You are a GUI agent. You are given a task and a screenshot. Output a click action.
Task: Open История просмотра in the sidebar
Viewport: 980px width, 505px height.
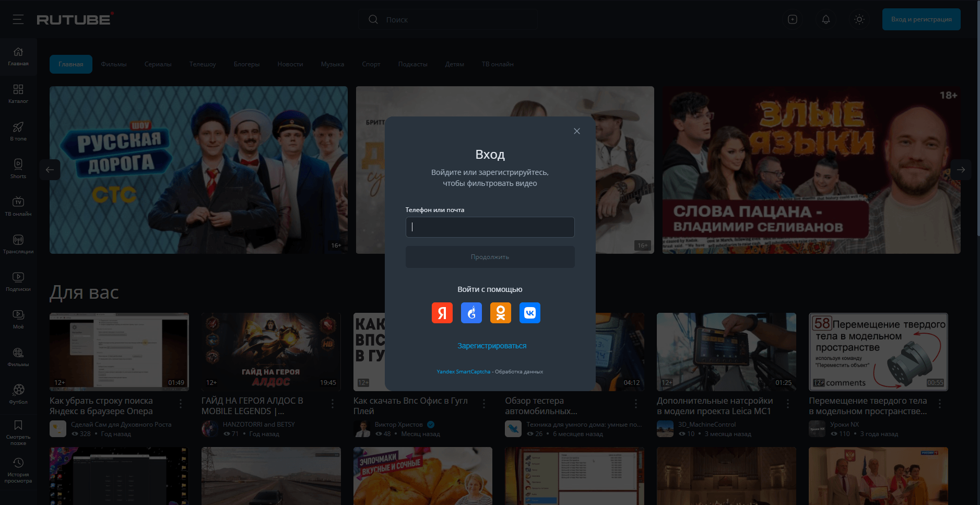tap(18, 471)
